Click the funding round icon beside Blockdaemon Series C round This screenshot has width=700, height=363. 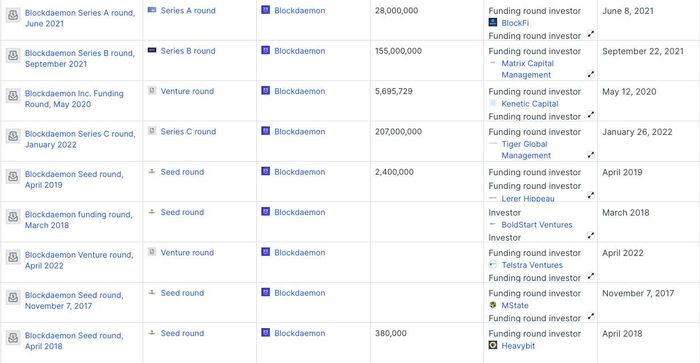click(x=13, y=136)
